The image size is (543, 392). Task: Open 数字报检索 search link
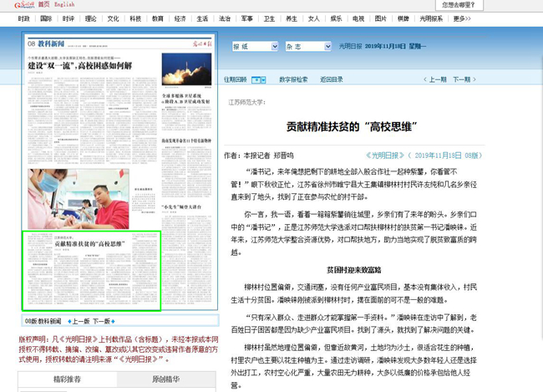pyautogui.click(x=292, y=79)
